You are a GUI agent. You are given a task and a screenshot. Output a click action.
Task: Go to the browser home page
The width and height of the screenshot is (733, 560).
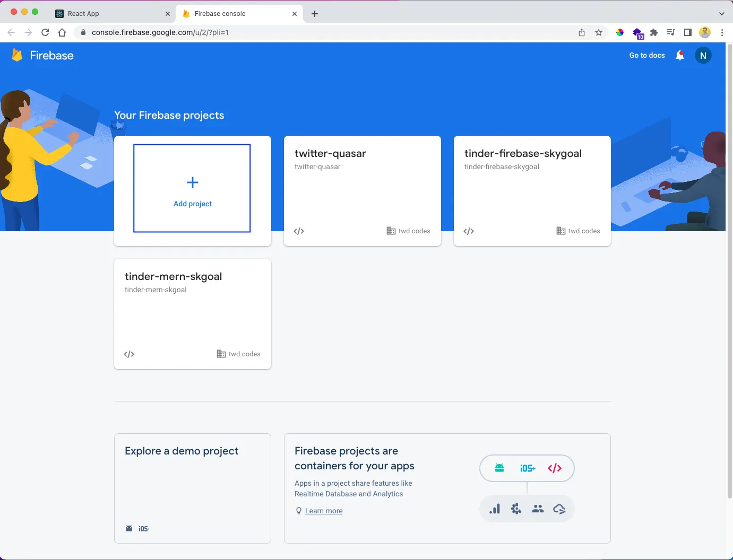coord(62,32)
